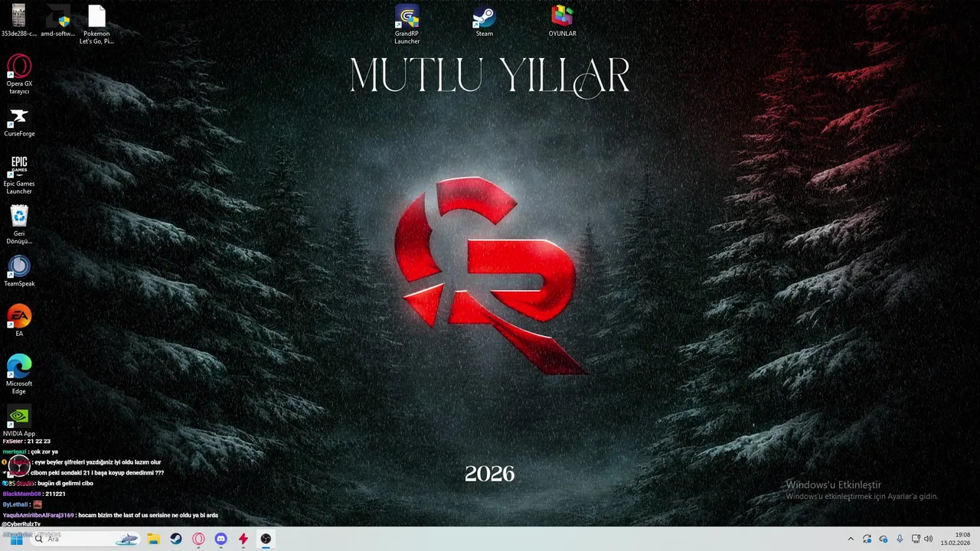The width and height of the screenshot is (980, 551).
Task: Open the Epic Games Launcher shortcut
Action: click(19, 174)
